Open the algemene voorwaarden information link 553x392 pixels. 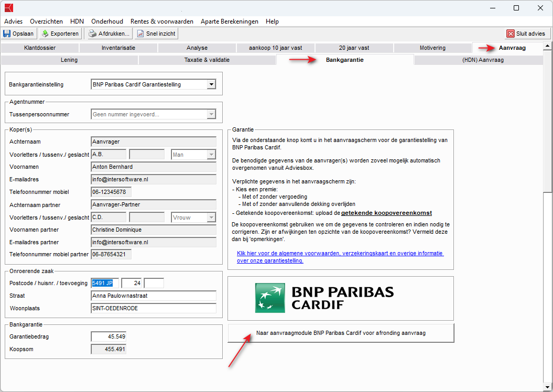[x=340, y=257]
